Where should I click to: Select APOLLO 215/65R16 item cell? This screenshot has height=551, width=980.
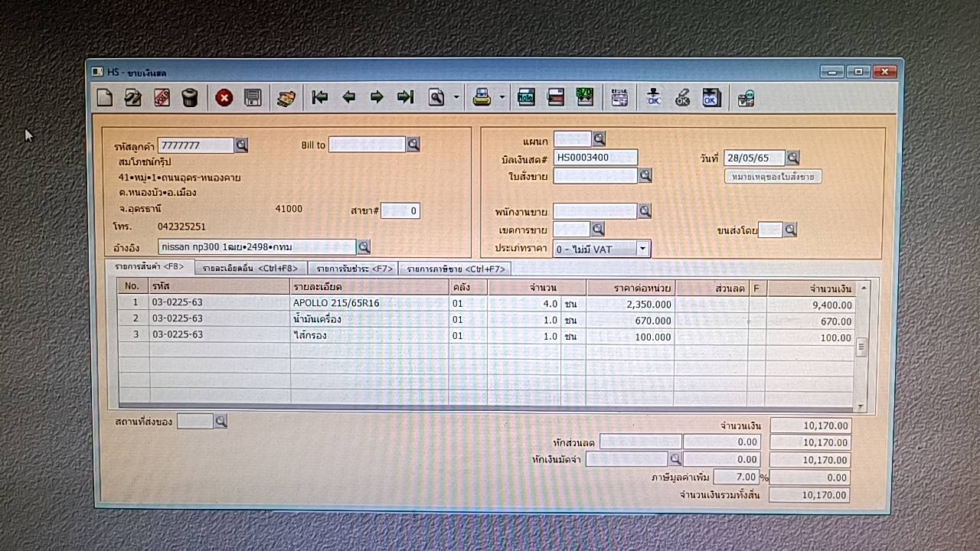tap(370, 303)
